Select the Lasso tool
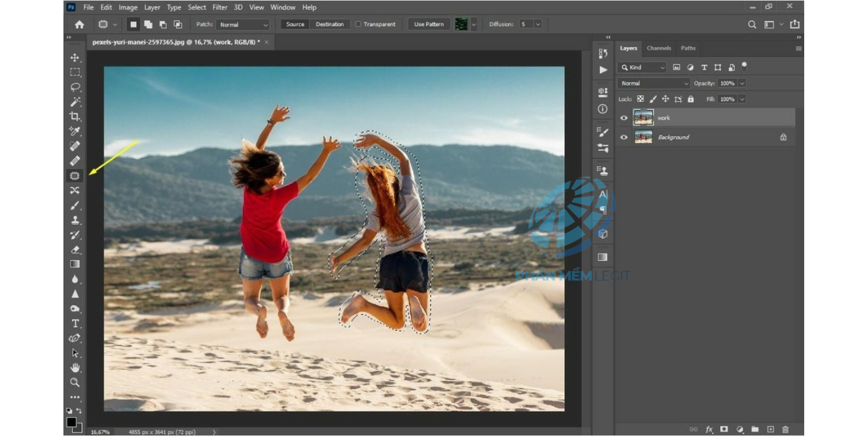 click(x=75, y=87)
